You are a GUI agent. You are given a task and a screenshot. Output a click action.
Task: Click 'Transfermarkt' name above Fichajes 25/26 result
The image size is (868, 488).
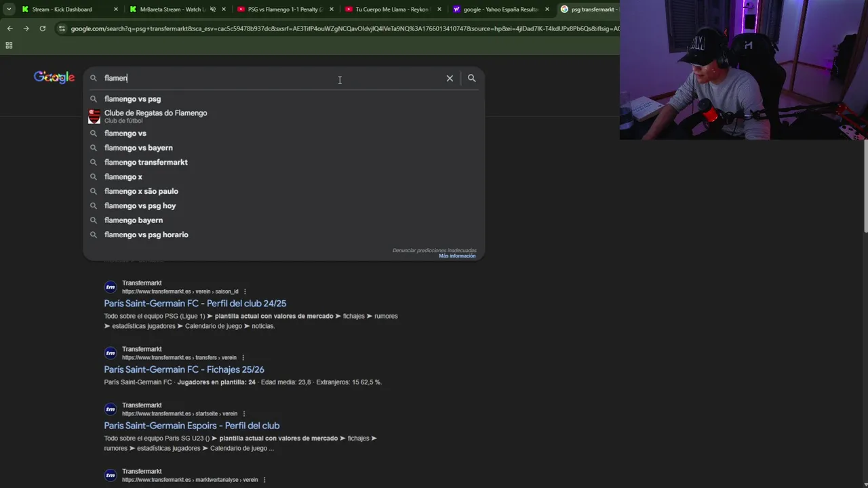[x=142, y=349]
